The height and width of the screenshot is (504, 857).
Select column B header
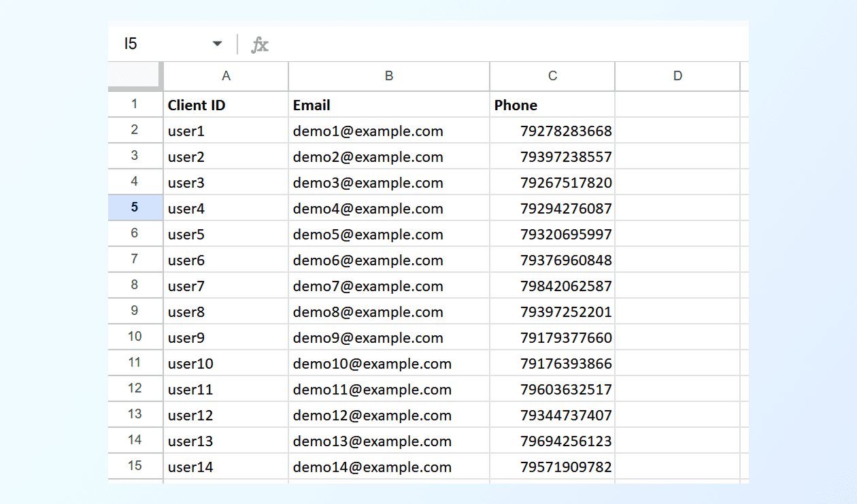(389, 76)
